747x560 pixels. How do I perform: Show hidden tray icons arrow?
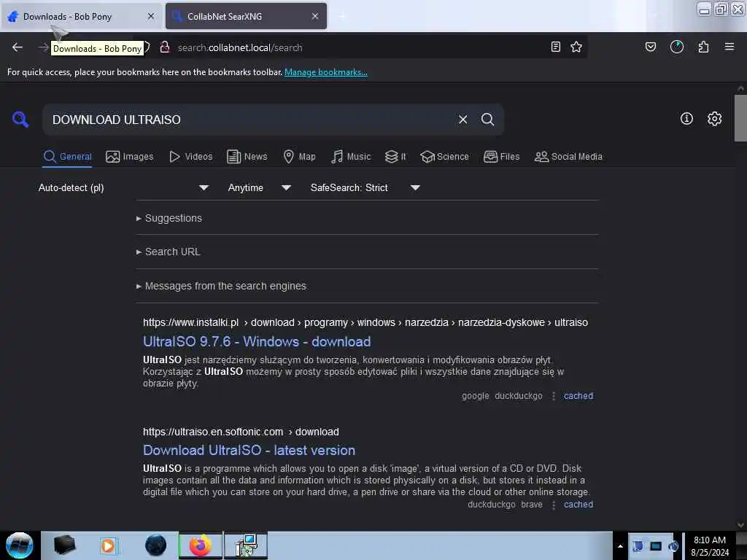pos(620,546)
